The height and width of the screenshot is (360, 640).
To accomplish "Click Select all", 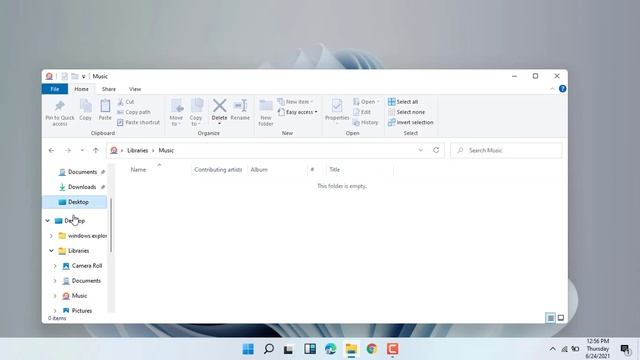I will [x=403, y=102].
